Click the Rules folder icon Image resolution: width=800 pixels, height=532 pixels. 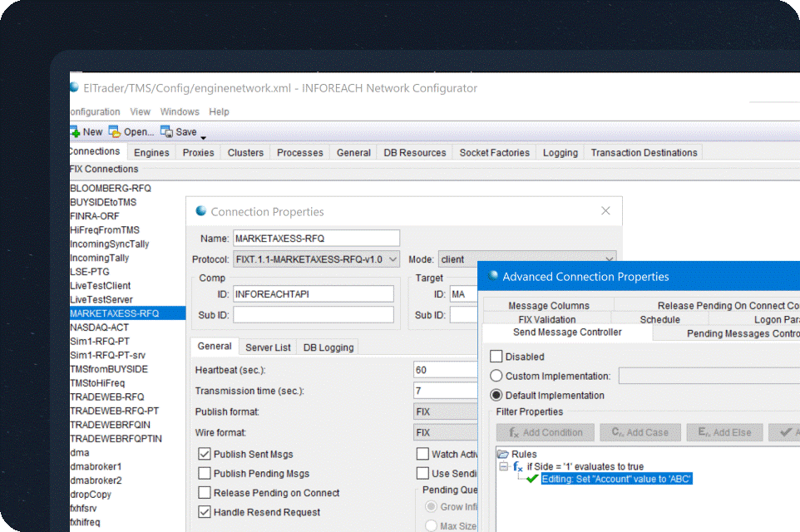(503, 454)
